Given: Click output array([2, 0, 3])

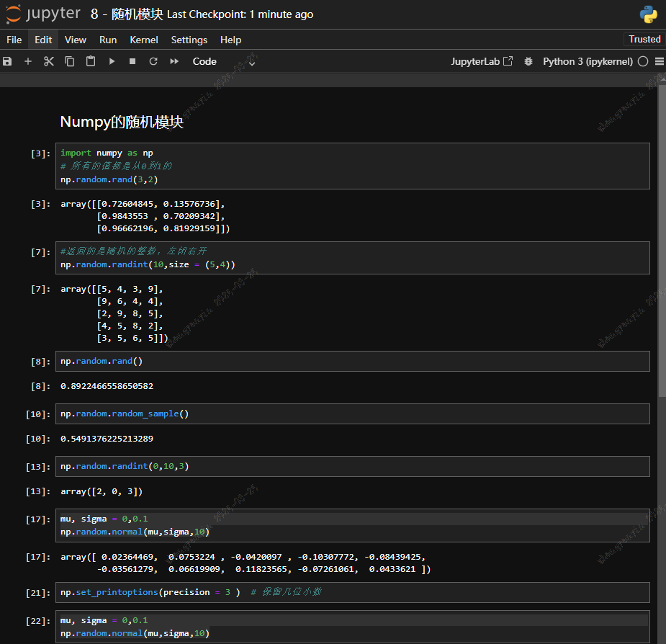Looking at the screenshot, I should tap(102, 492).
